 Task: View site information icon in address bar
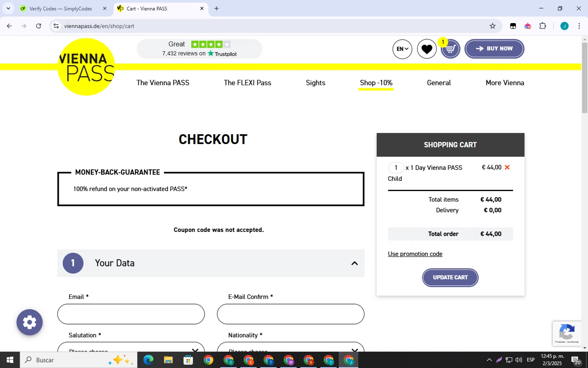click(56, 26)
